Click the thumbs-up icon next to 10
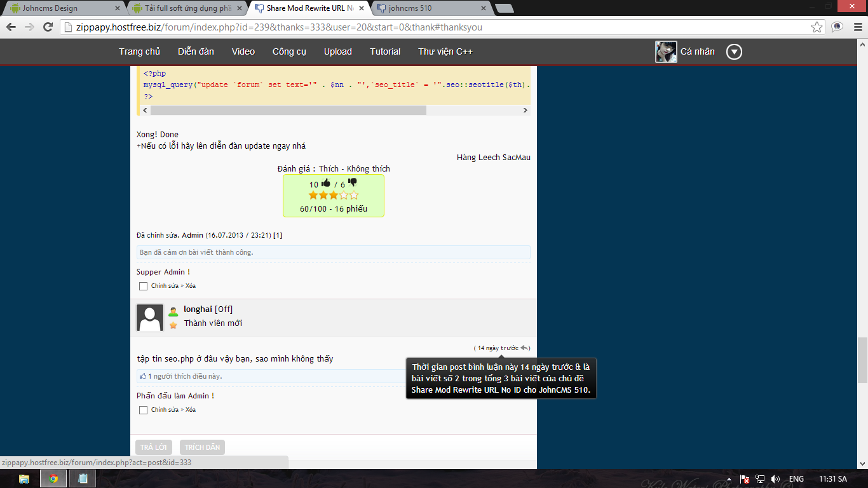868x488 pixels. tap(326, 184)
